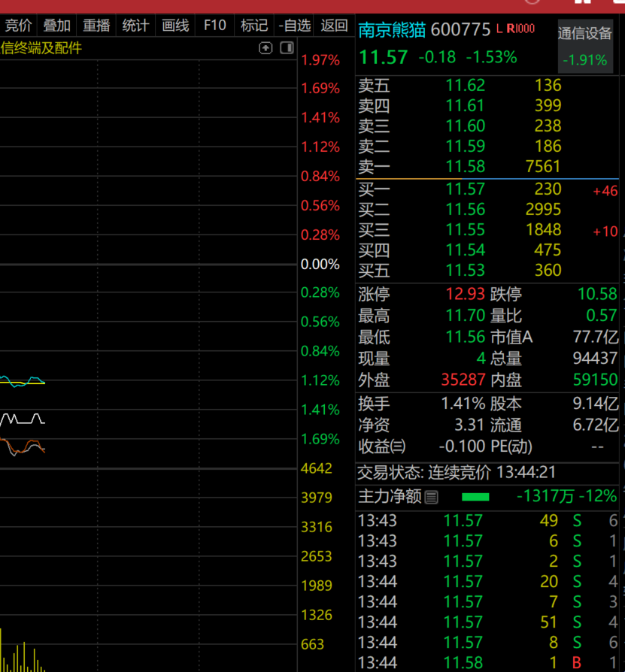Screen dimensions: 625x672
Task: Toggle the side panel layout icon
Action: pos(287,47)
